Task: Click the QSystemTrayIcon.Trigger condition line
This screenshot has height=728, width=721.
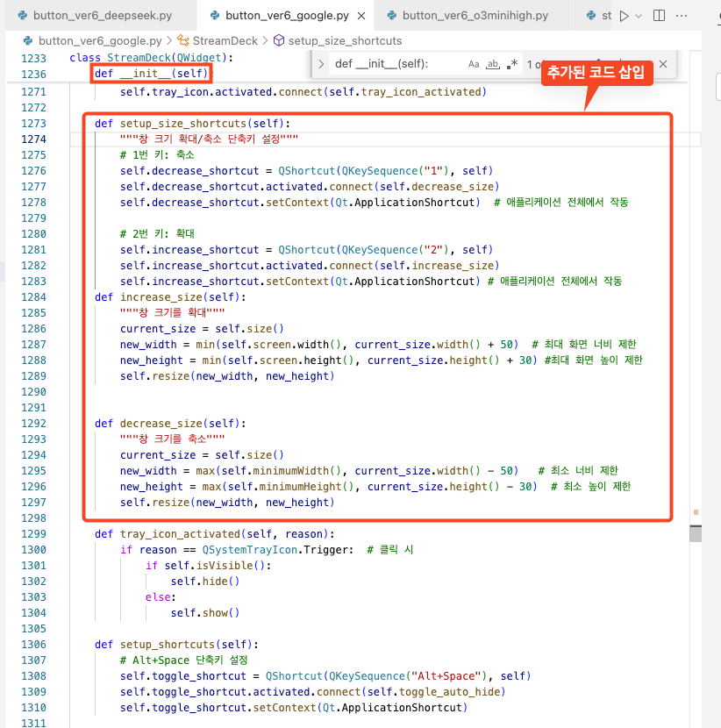Action: pos(267,550)
